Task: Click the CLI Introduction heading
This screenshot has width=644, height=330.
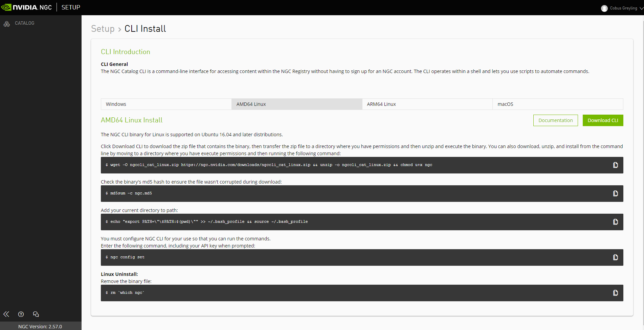Action: [126, 52]
